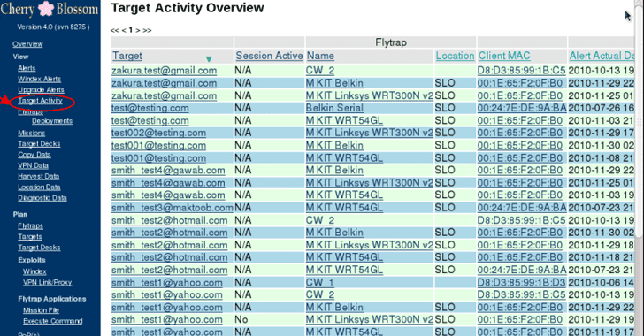Sort table by Client MAC column
This screenshot has width=644, height=336.
tap(504, 56)
